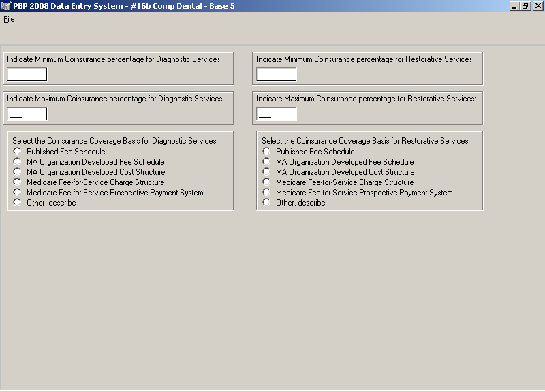
Task: Select Published Fee Schedule for Diagnostic Services
Action: pos(17,151)
